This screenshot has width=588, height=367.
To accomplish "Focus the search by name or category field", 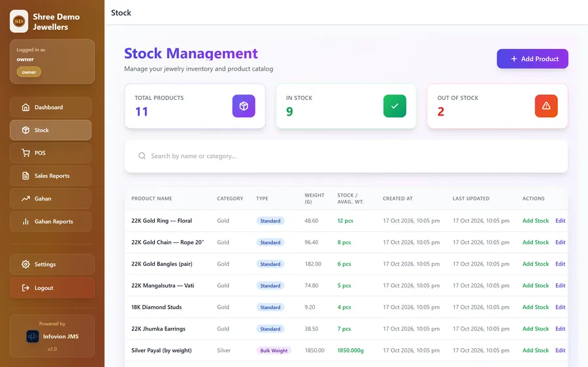I will pyautogui.click(x=346, y=156).
